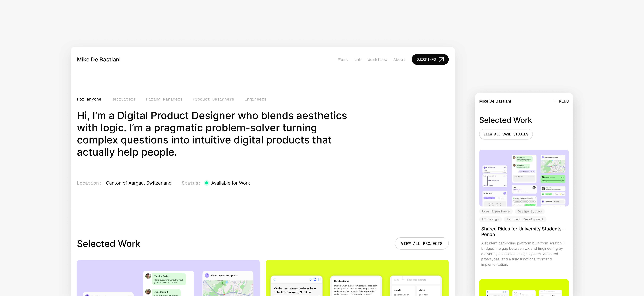Click the User Experience tag

[x=496, y=212]
